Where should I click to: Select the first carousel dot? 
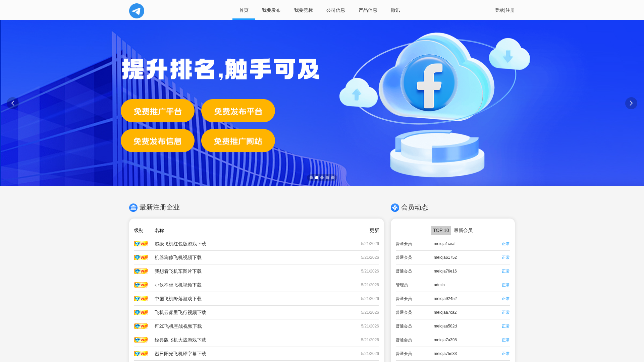[x=311, y=178]
